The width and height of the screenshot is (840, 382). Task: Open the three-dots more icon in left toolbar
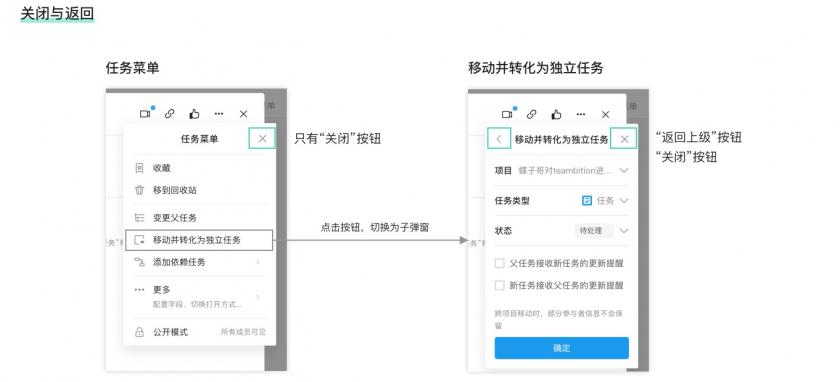click(x=219, y=114)
